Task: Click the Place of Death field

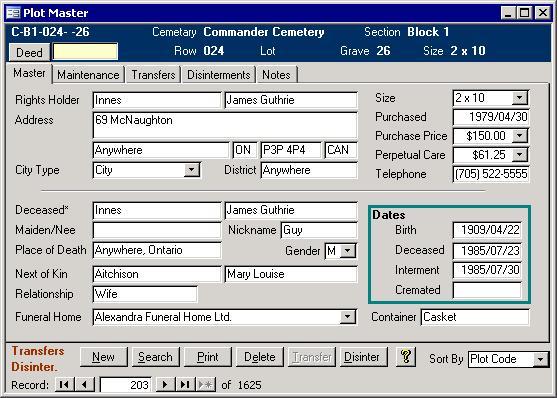Action: [x=157, y=250]
